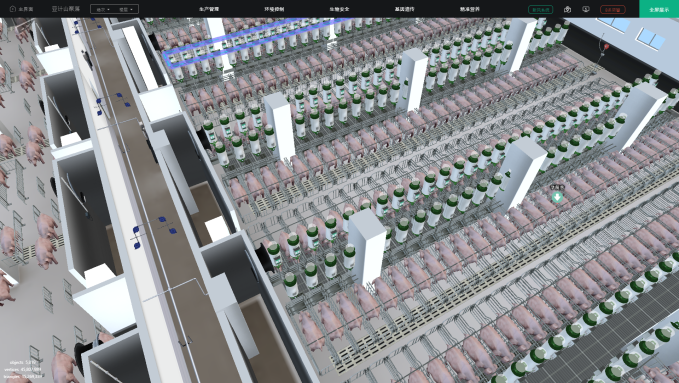Open the 环境控制 menu
Screen dimensions: 679x383
coord(274,9)
